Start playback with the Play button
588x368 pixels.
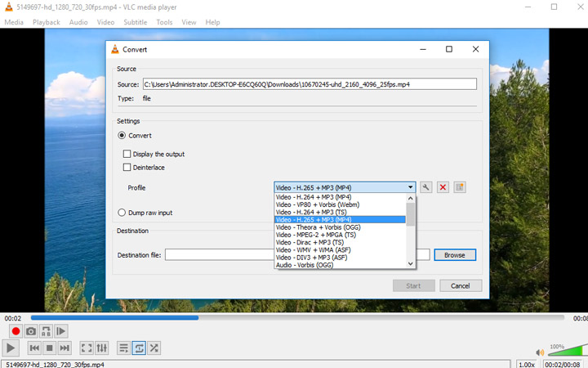point(11,348)
